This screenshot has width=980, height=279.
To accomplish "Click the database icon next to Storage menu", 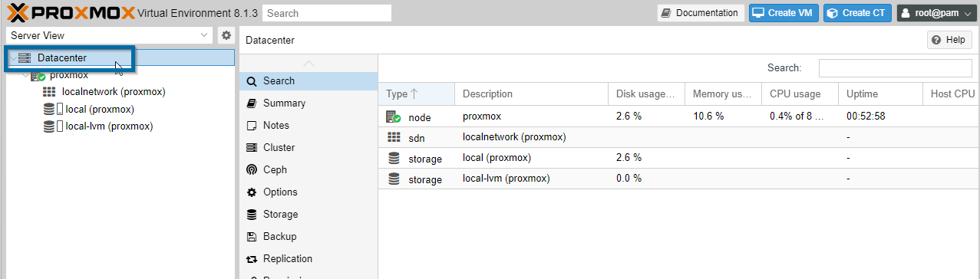I will click(x=251, y=214).
